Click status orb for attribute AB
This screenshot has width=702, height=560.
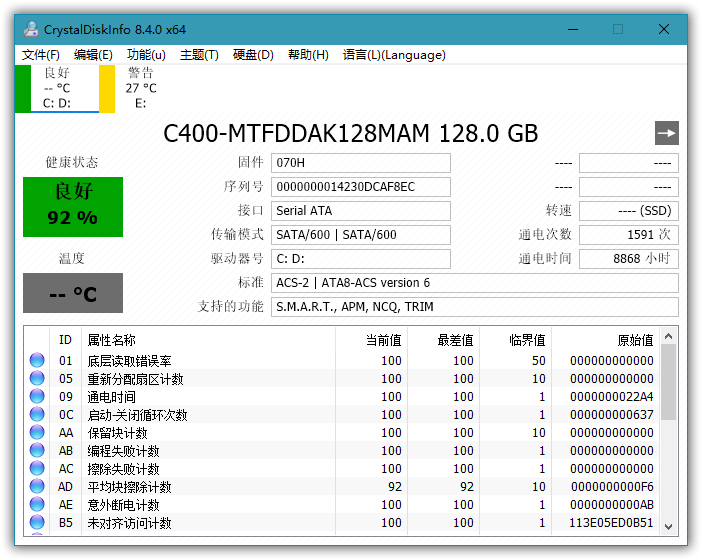point(37,450)
